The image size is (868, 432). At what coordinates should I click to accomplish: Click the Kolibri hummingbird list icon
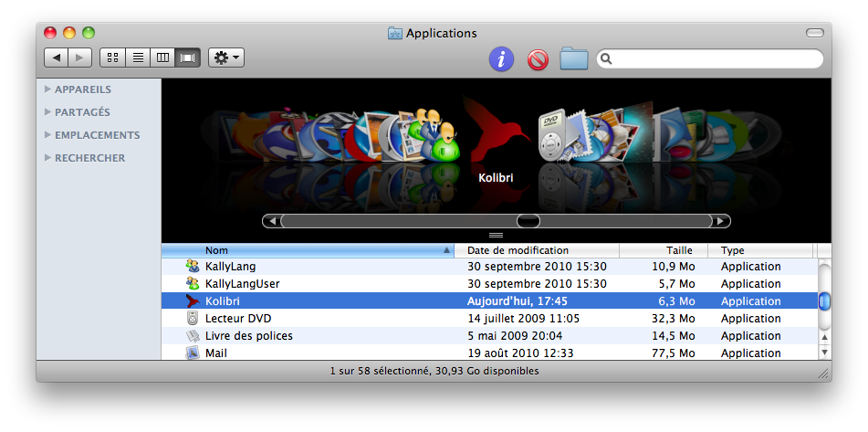pos(193,300)
